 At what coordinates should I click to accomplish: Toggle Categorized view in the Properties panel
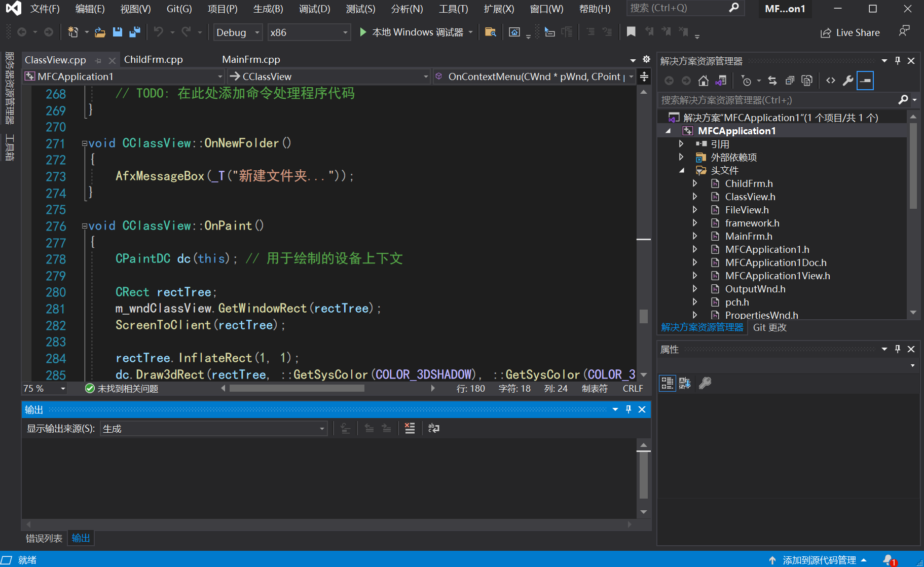coord(667,383)
